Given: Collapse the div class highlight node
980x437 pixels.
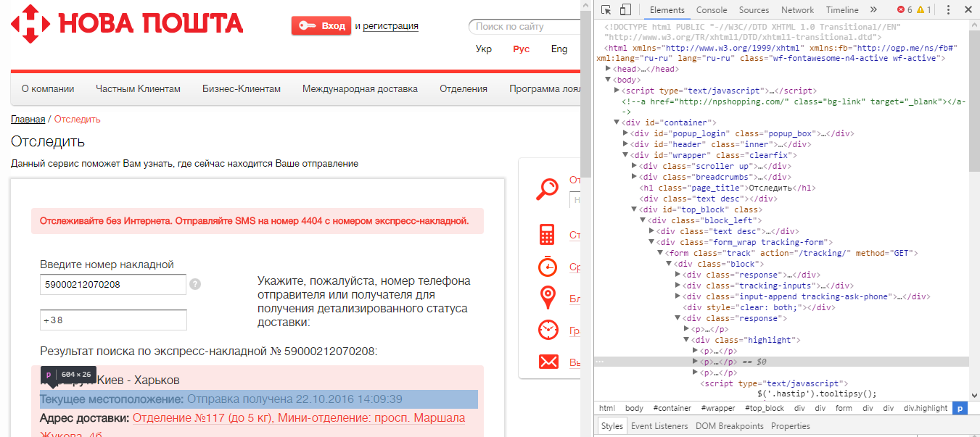Looking at the screenshot, I should (687, 340).
